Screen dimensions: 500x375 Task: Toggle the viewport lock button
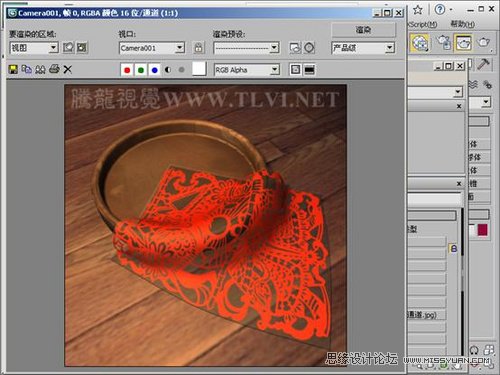click(198, 48)
